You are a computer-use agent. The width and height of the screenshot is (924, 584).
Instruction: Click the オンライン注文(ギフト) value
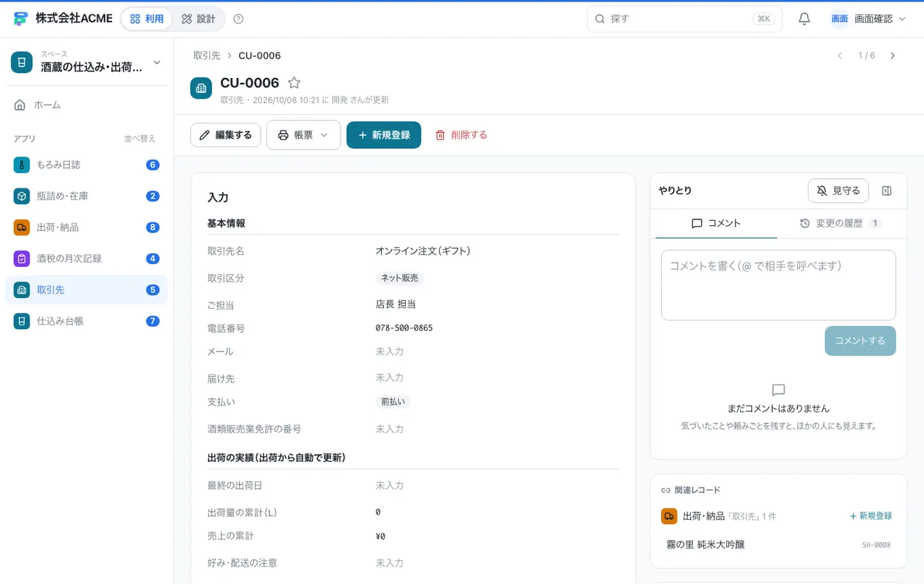click(x=423, y=251)
